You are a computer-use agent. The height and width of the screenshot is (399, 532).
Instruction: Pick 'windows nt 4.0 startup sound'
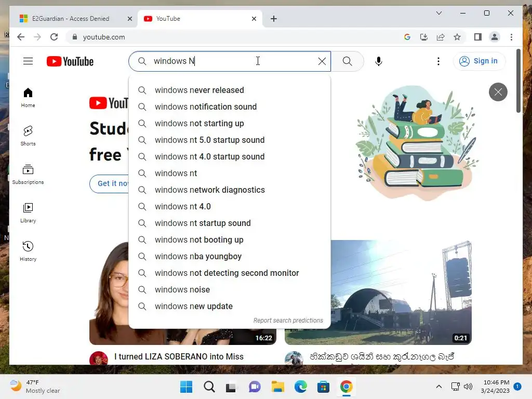click(x=230, y=157)
